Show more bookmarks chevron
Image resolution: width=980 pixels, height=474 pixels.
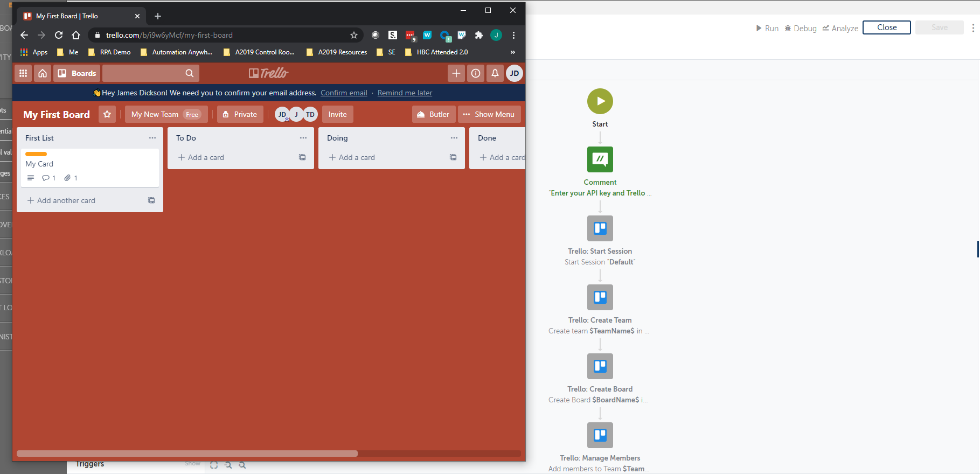[x=513, y=52]
